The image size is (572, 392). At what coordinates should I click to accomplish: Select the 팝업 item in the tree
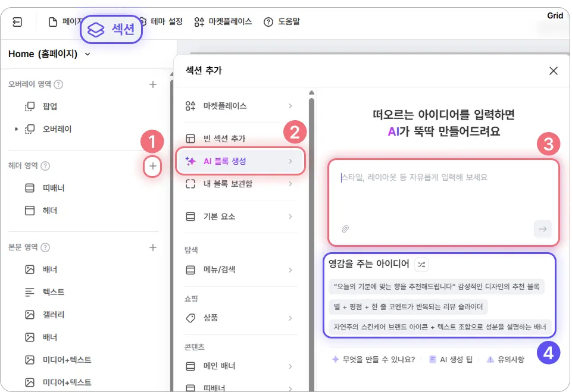coord(50,106)
